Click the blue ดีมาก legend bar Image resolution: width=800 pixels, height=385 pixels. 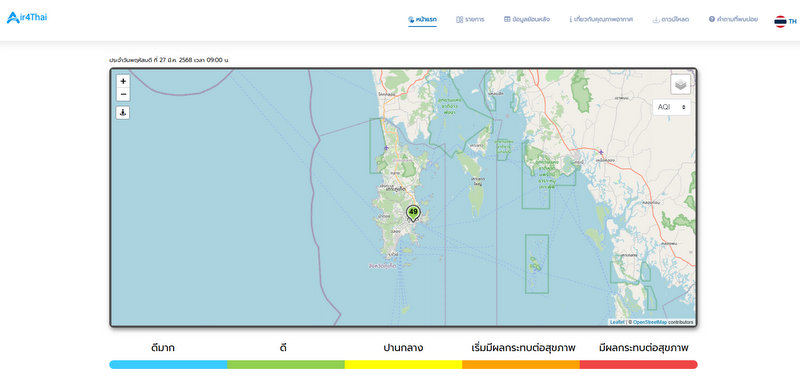click(168, 365)
